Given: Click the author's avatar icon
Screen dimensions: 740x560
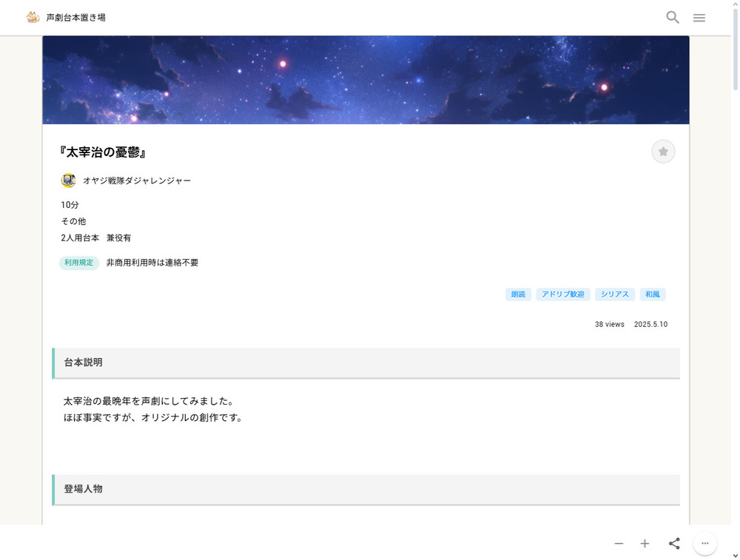Looking at the screenshot, I should [68, 181].
